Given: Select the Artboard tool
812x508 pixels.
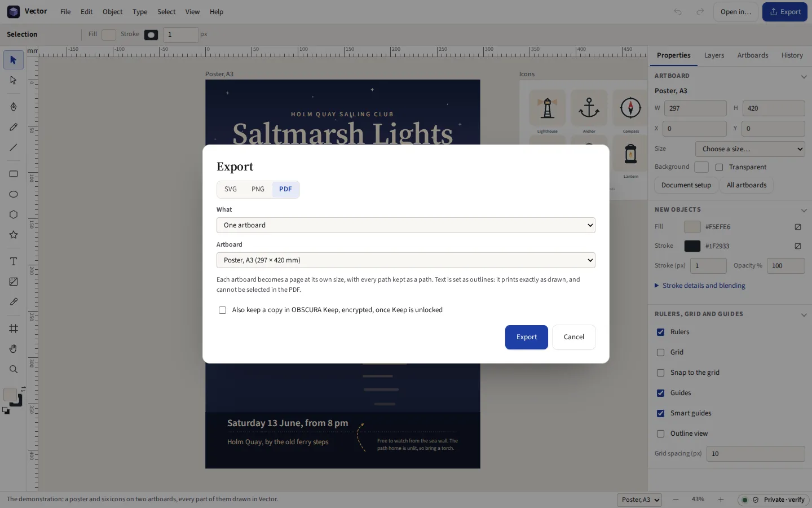Looking at the screenshot, I should coord(14,329).
